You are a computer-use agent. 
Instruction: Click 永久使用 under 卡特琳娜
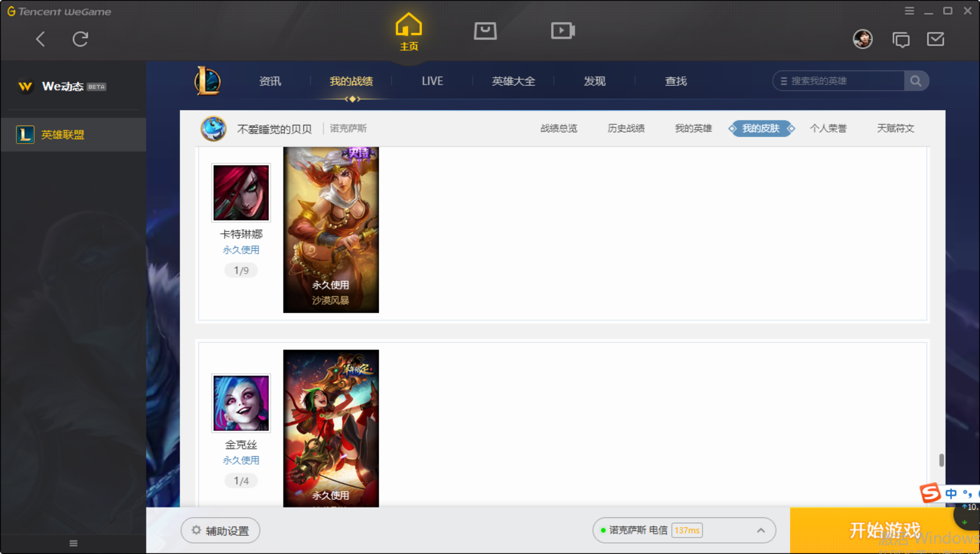[241, 250]
